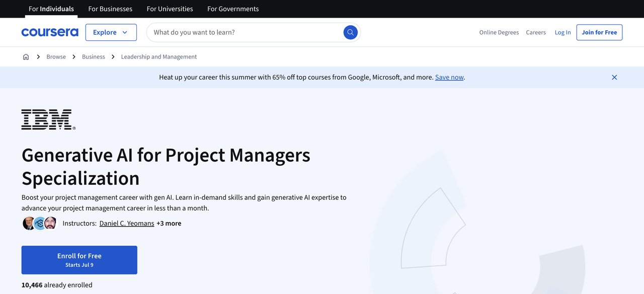Viewport: 644px width, 294px height.
Task: Open Browse breadcrumb link
Action: pyautogui.click(x=56, y=57)
